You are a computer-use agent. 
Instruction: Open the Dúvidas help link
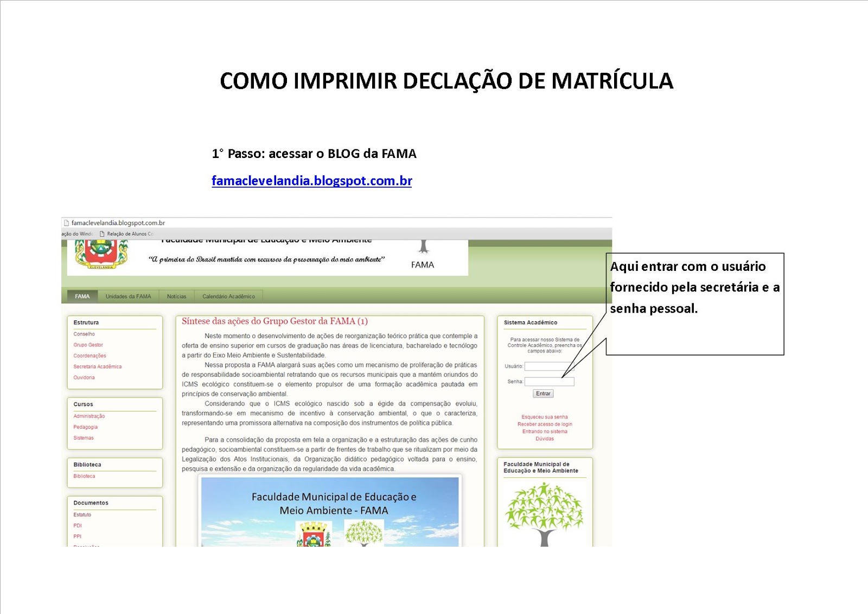545,439
